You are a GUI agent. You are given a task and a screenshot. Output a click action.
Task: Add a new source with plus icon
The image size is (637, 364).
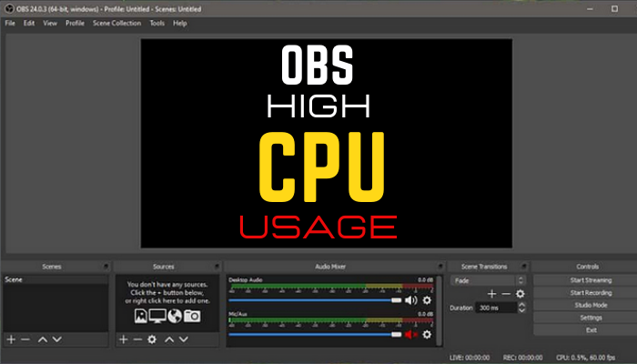tap(124, 339)
